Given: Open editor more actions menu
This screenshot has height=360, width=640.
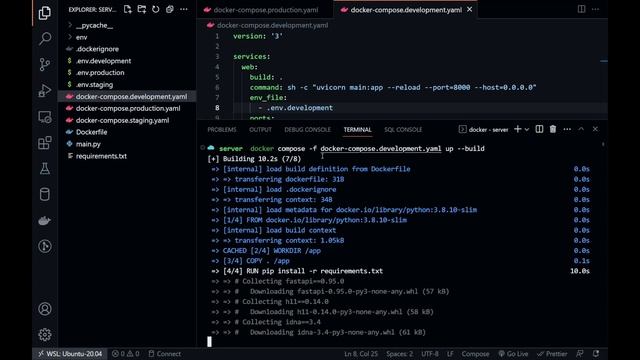Looking at the screenshot, I should tap(596, 9).
